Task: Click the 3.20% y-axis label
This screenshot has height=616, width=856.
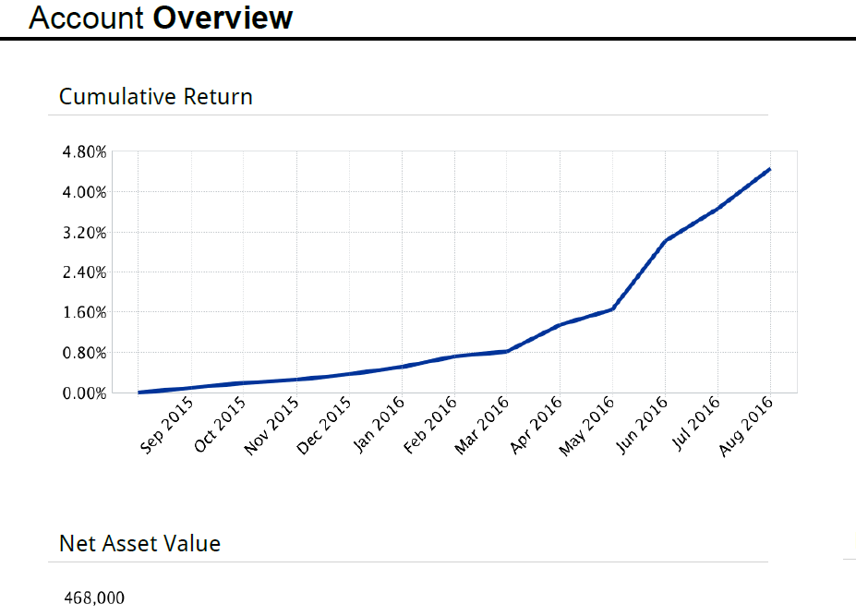Action: click(85, 232)
